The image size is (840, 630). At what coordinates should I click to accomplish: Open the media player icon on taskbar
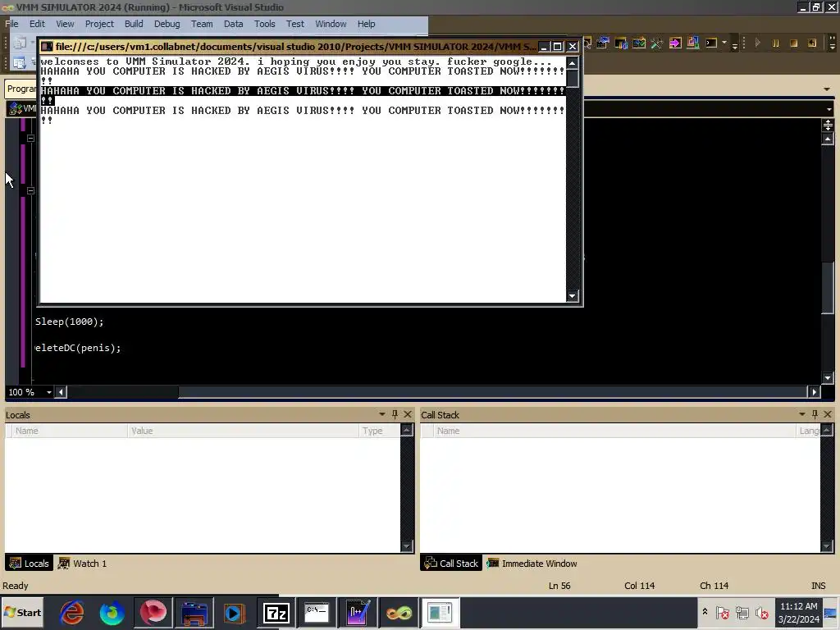pos(235,612)
